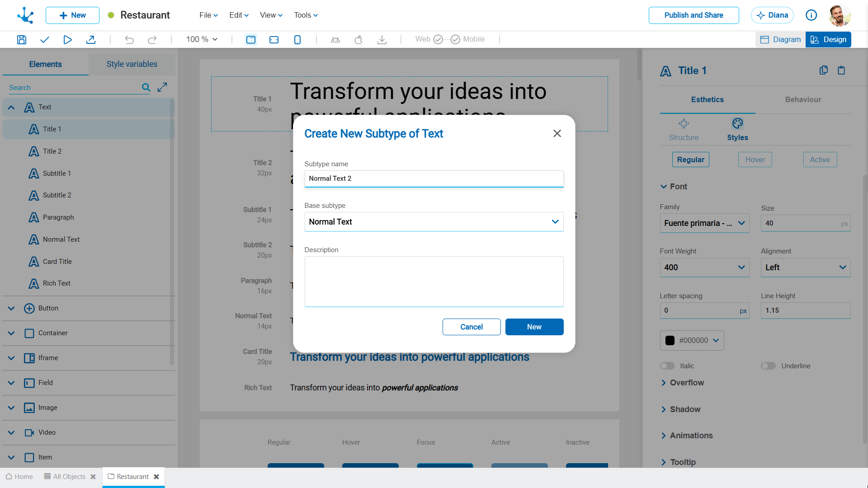Open the 100 % zoom dropdown
Screen dimensions: 868x488
pos(202,40)
